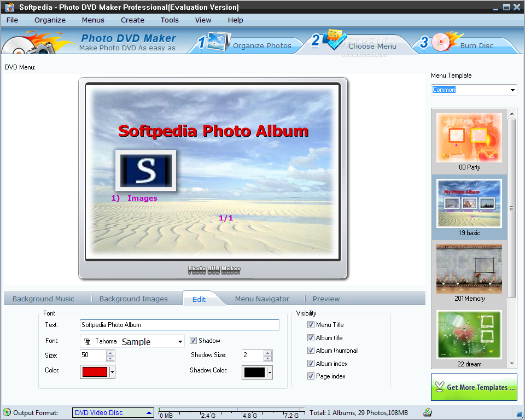Click the 'Total: 1 Albums, 29 Photos,108MB' status text

click(x=359, y=413)
